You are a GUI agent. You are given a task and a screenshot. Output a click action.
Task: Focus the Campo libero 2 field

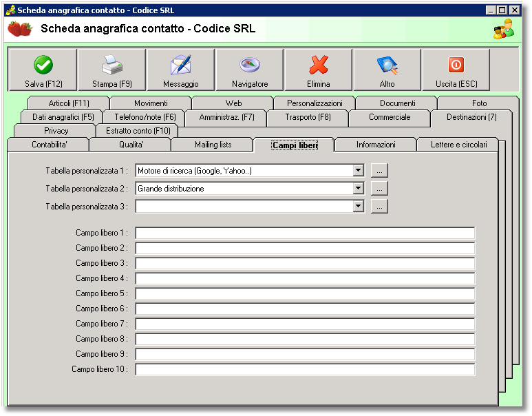coord(305,248)
